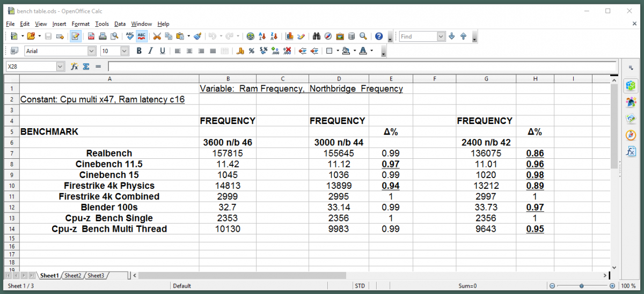
Task: Center text horizontally
Action: point(189,51)
